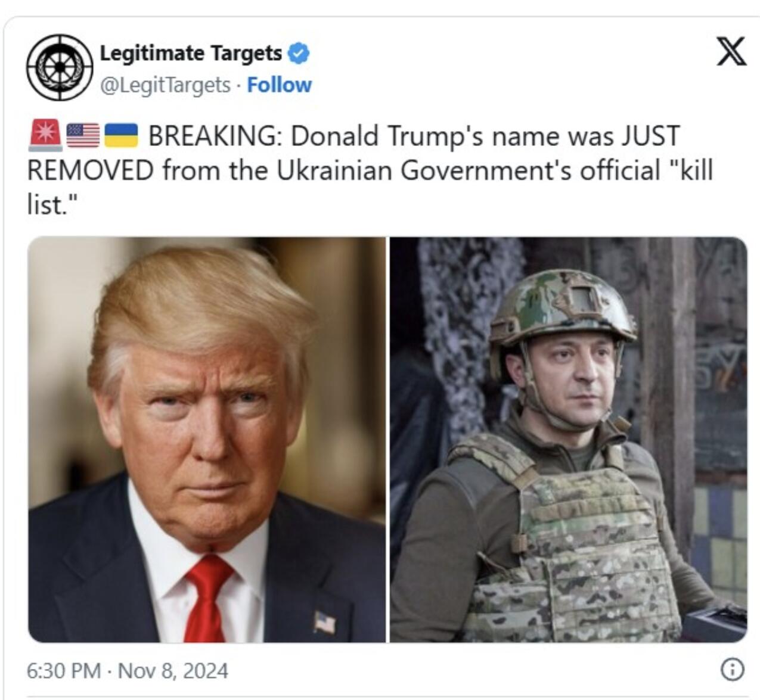Click the flag lapel pin in the left photo
Viewport: 760px width, 700px height.
click(x=324, y=623)
